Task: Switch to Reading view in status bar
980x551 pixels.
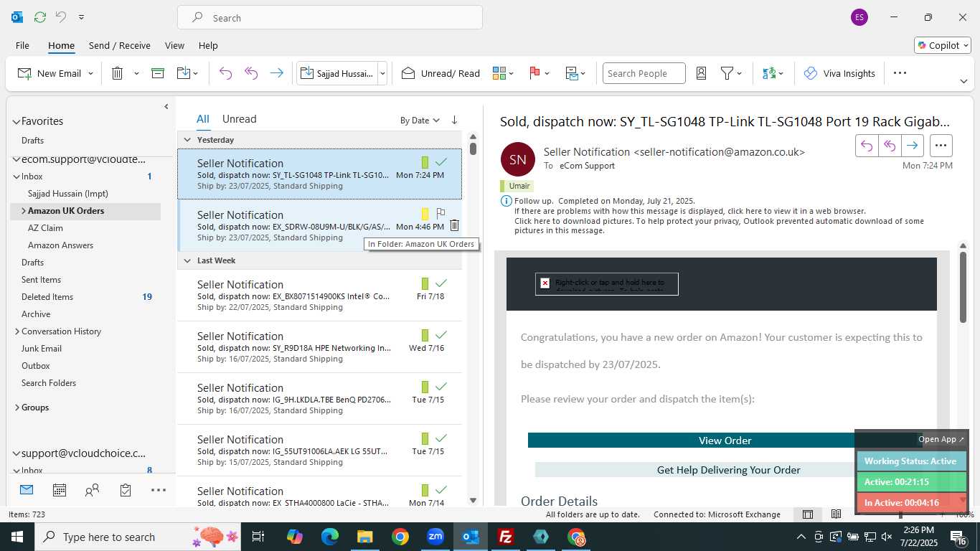Action: click(x=837, y=514)
